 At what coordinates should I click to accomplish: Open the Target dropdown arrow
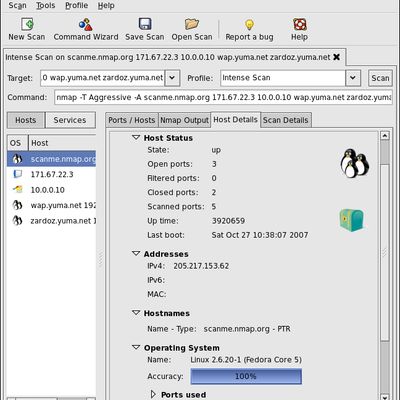pyautogui.click(x=172, y=78)
